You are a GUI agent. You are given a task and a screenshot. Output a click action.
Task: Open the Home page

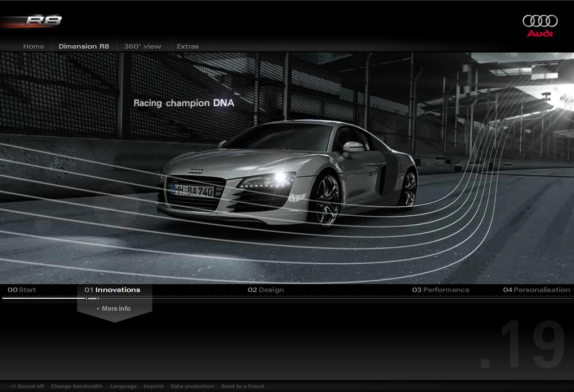33,46
